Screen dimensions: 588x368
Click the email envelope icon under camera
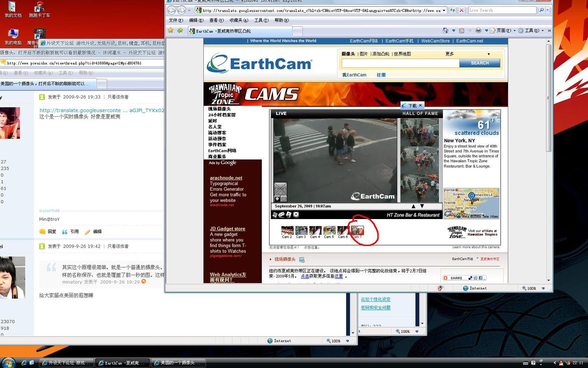tap(282, 215)
